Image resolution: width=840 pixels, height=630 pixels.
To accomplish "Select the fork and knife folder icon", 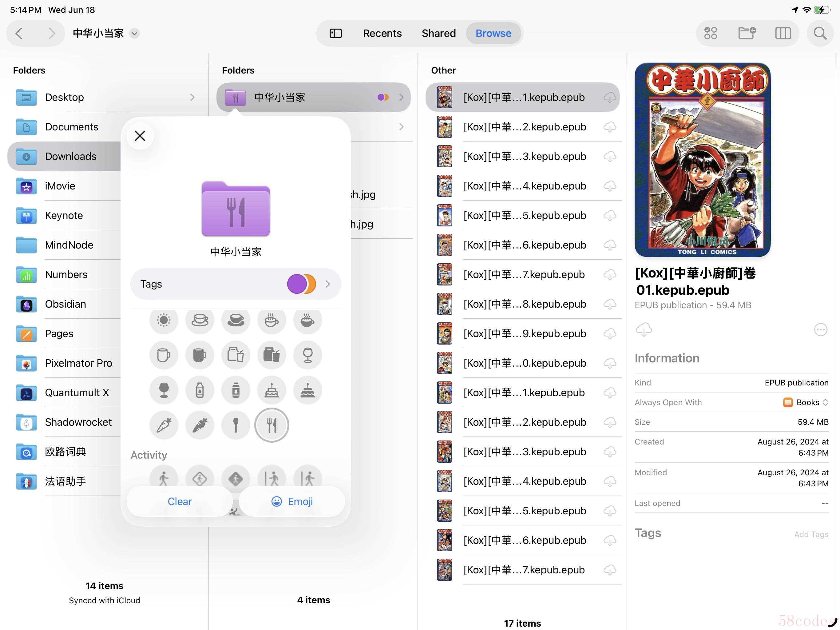I will click(x=271, y=425).
